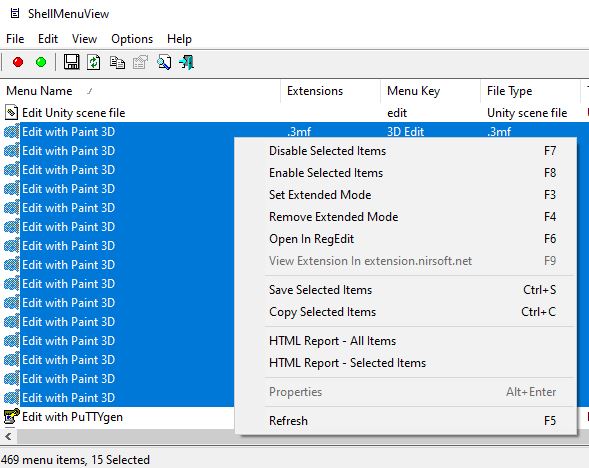589x468 pixels.
Task: Choose Open In RegEdit
Action: point(406,239)
